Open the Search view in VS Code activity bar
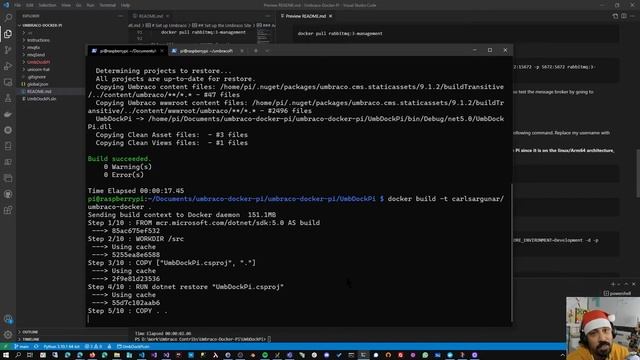This screenshot has height=360, width=640. tap(8, 18)
